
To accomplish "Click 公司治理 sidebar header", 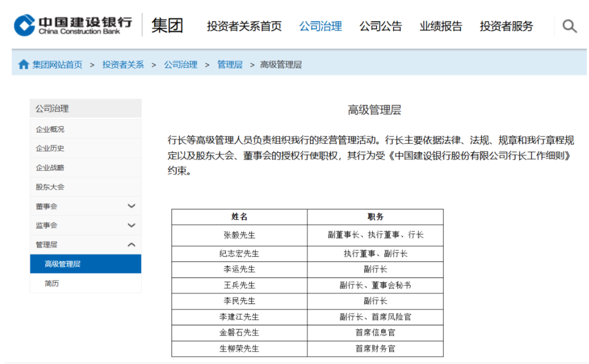I will click(86, 109).
